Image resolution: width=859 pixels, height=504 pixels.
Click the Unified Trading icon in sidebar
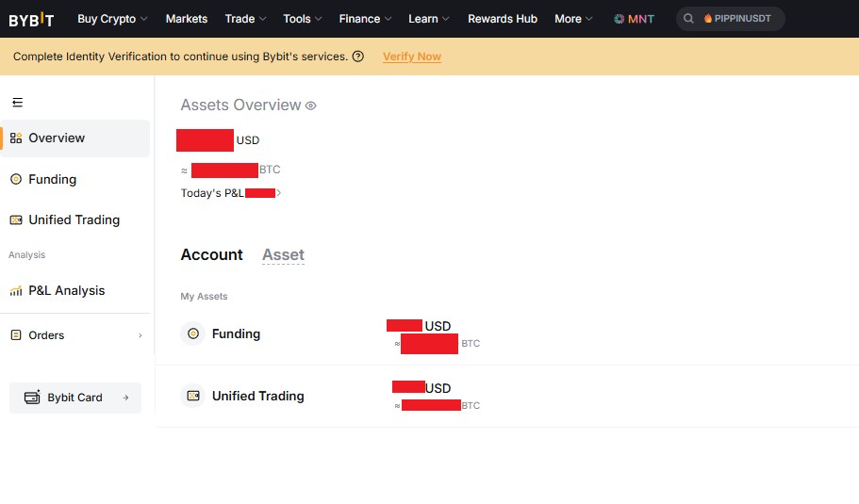(x=16, y=220)
